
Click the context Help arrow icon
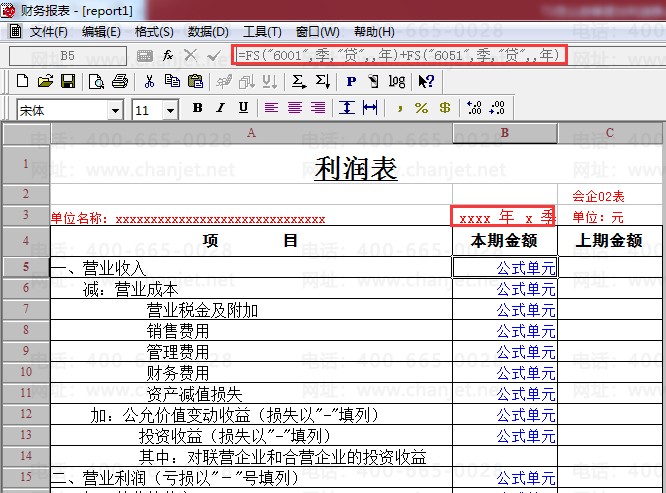point(425,81)
